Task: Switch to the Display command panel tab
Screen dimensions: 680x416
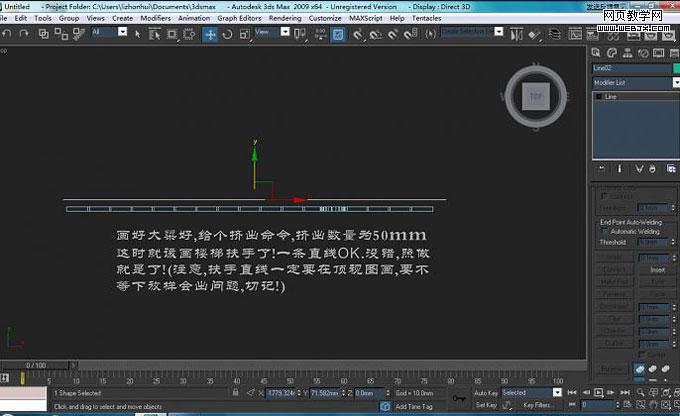Action: [x=658, y=53]
